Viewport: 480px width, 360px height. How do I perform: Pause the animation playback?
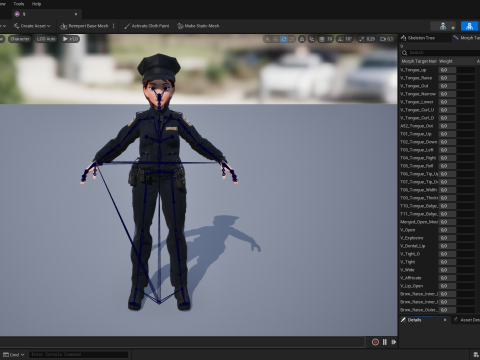tap(385, 342)
